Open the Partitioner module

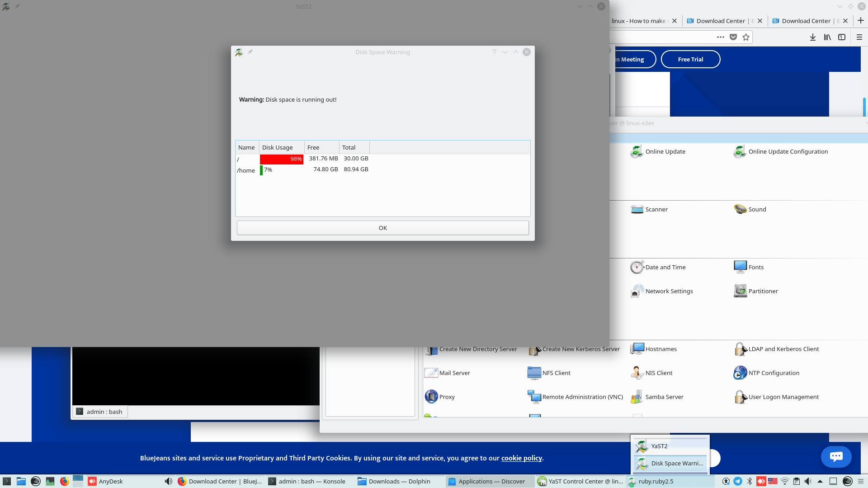pos(763,291)
